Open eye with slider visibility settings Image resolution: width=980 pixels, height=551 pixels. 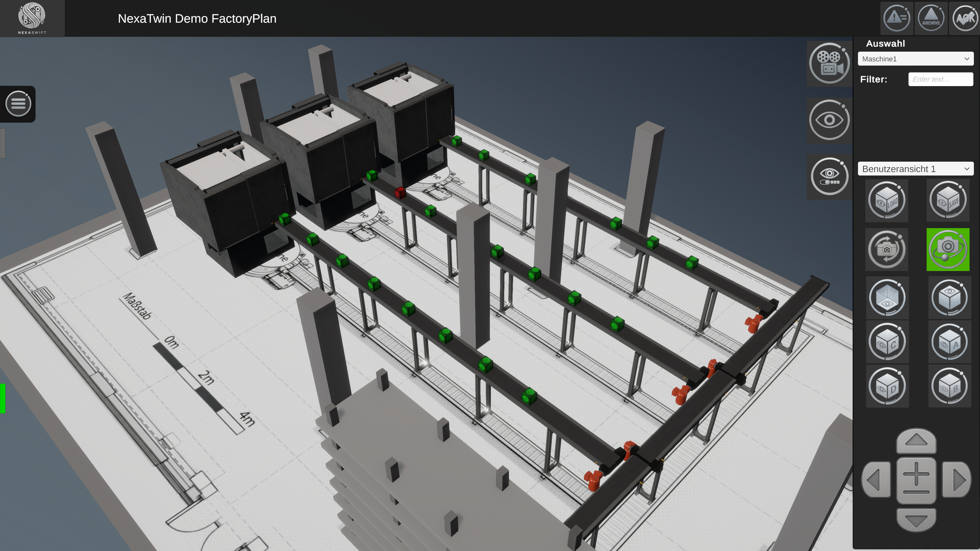(829, 177)
